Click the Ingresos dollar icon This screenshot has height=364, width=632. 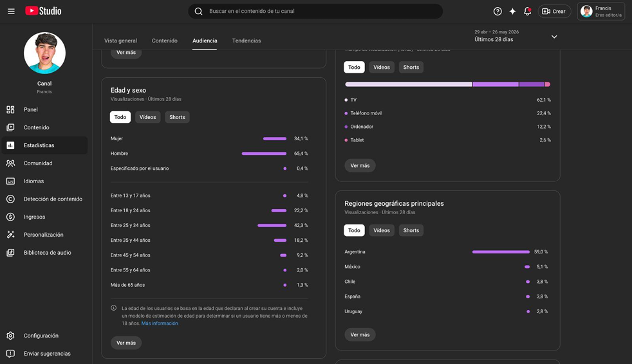click(x=10, y=217)
